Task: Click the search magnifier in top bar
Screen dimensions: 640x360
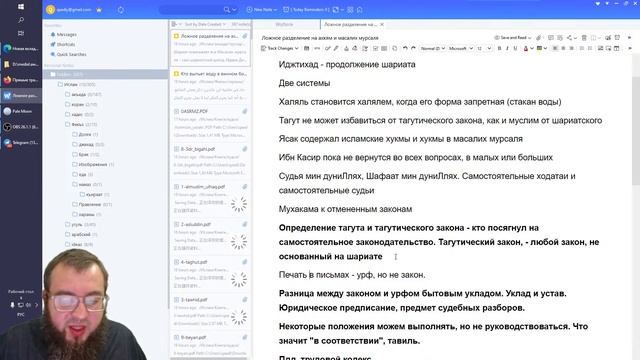Action: 227,9
